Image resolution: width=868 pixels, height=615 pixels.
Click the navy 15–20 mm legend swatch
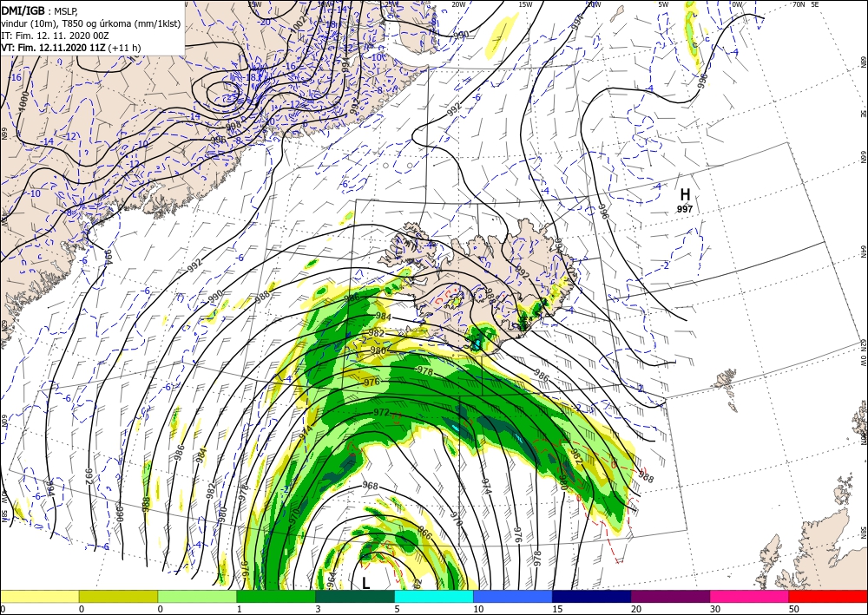(x=592, y=596)
